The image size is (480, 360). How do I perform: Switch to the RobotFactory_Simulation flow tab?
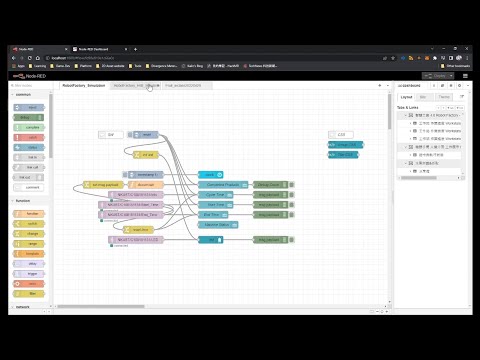point(84,86)
